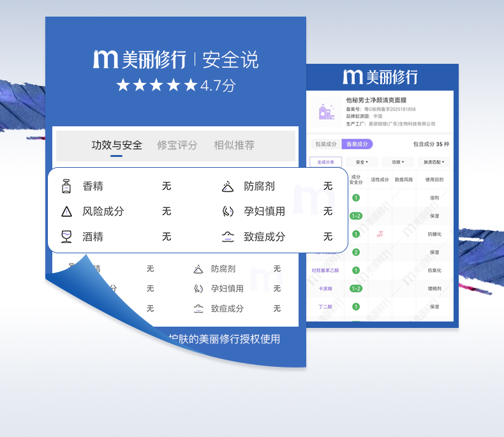Click 孕妇慎用 icon in enlarged callout box
Screen dimensions: 504x437
pyautogui.click(x=228, y=211)
